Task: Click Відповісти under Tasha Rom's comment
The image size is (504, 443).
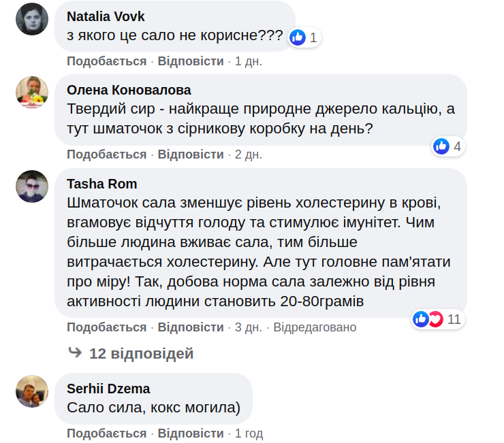Action: (191, 327)
